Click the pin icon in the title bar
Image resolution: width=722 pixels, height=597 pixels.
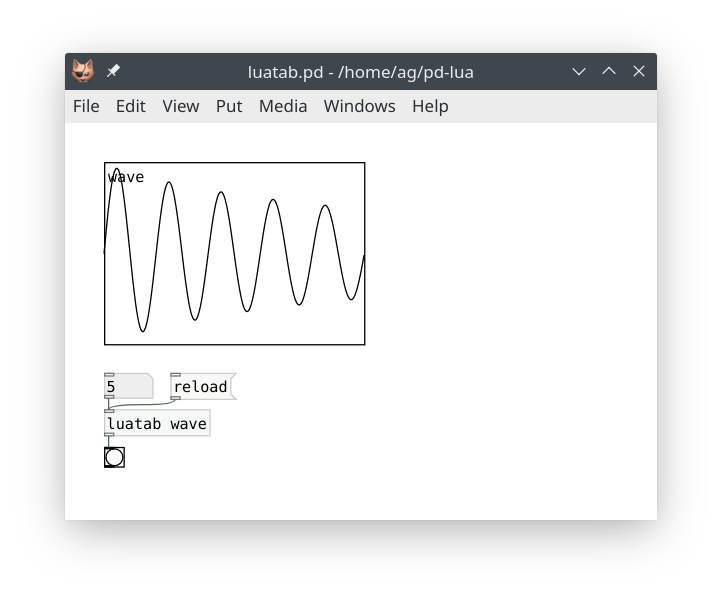(x=113, y=71)
